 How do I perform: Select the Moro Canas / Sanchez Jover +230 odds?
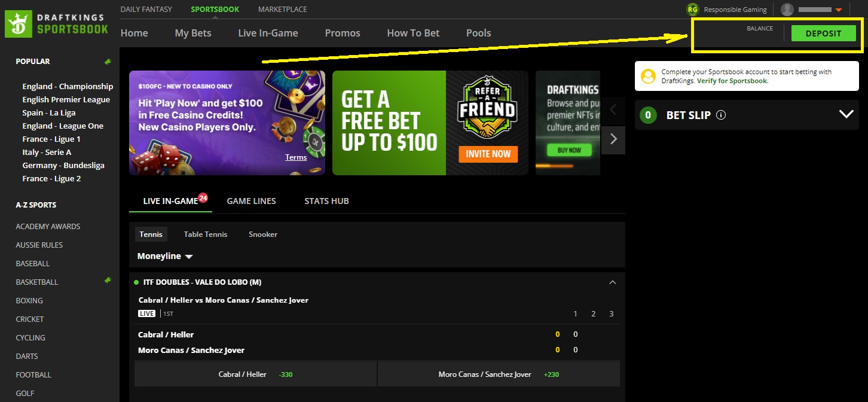coord(499,374)
